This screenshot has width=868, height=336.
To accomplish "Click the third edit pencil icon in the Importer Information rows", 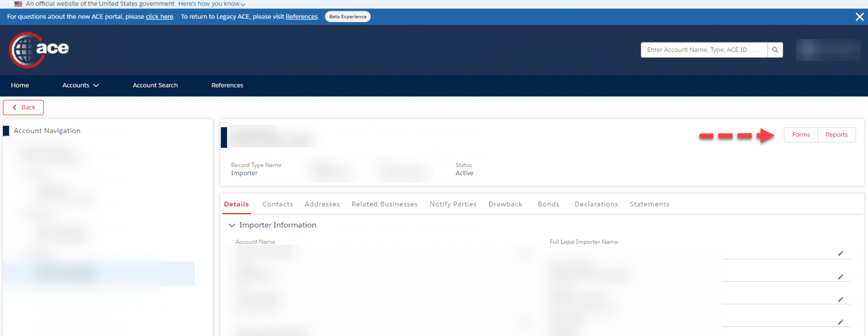I will pos(840,299).
